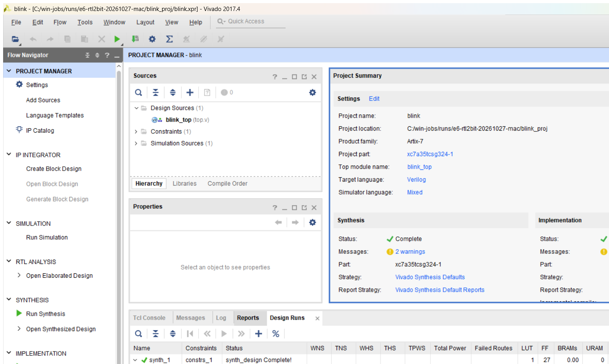Click the Settings gear in Project Manager
The image size is (609, 364).
coord(19,84)
